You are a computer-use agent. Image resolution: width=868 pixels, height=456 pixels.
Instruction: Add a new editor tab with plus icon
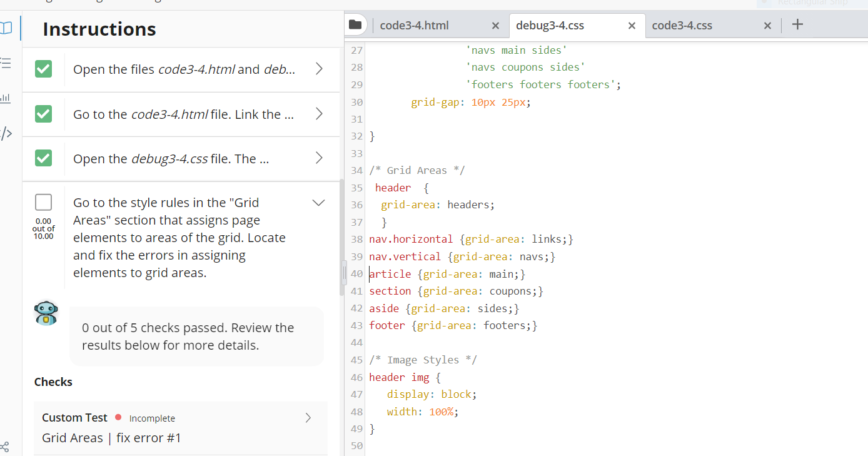point(797,24)
